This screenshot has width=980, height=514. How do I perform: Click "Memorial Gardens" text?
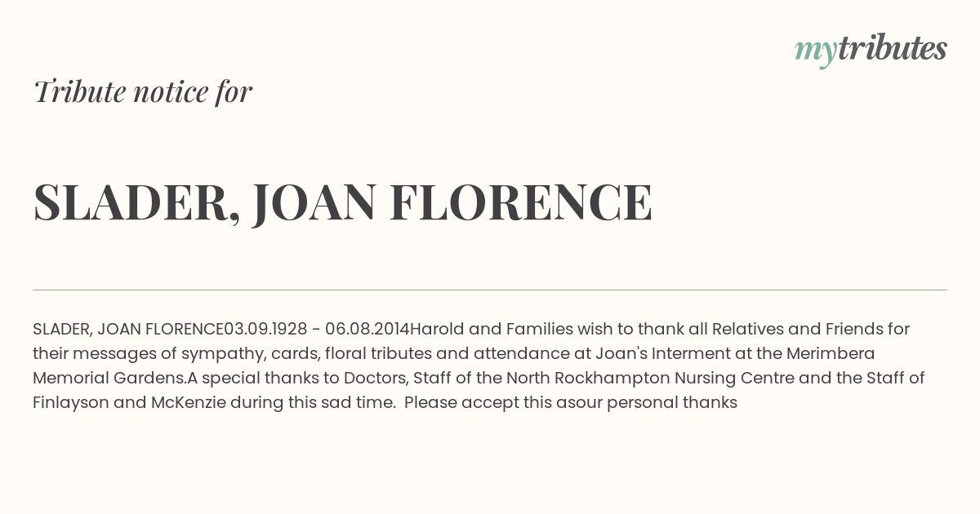tap(109, 379)
